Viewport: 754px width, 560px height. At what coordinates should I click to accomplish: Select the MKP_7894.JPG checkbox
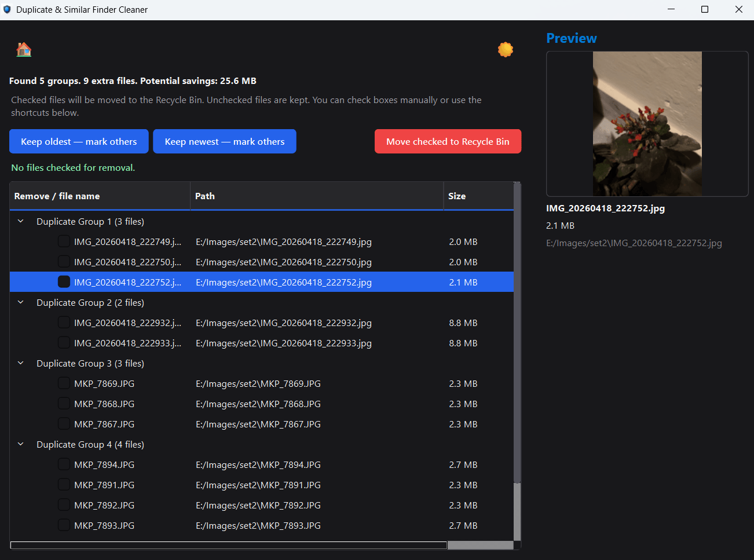tap(64, 464)
